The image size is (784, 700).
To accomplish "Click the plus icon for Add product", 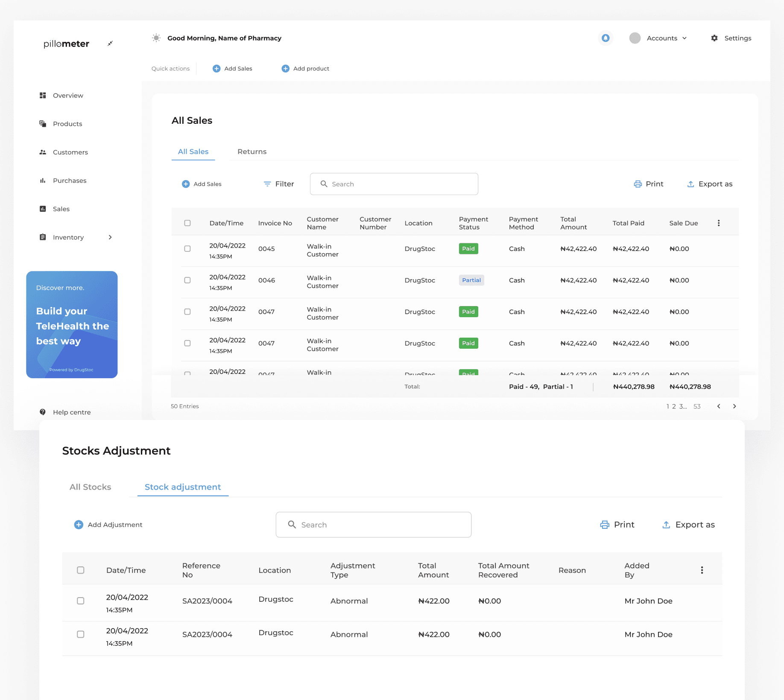I will pos(285,68).
